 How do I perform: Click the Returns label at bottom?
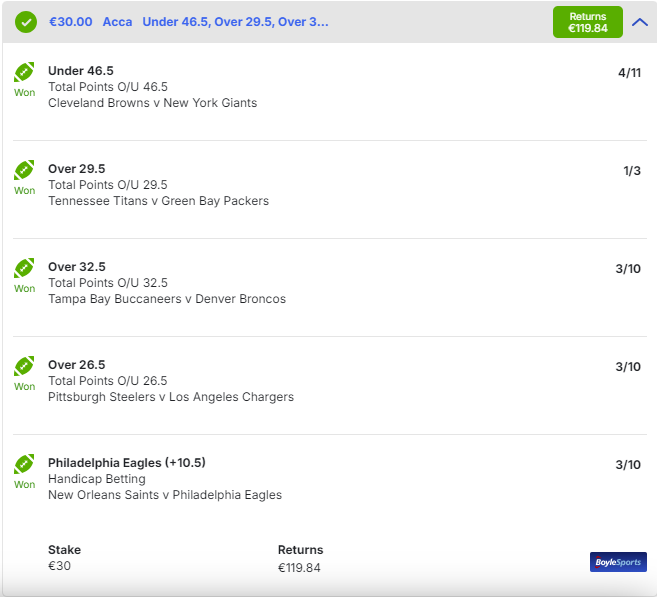[x=300, y=550]
